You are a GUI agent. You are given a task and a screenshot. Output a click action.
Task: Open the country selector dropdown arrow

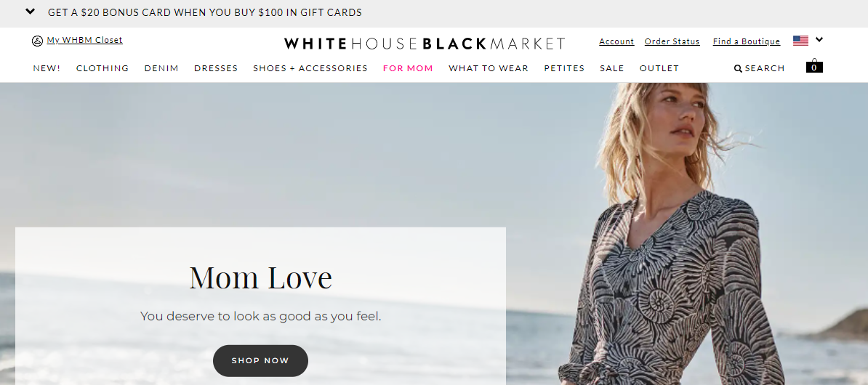[820, 39]
